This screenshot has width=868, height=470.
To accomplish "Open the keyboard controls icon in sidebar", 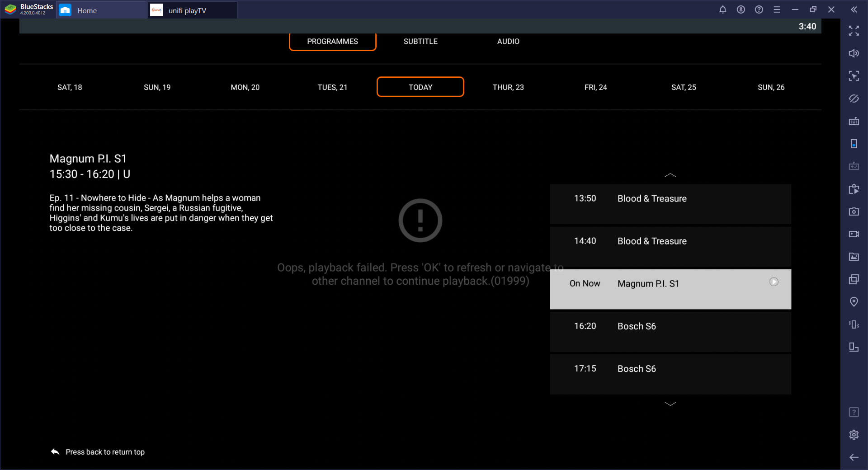I will click(x=854, y=121).
